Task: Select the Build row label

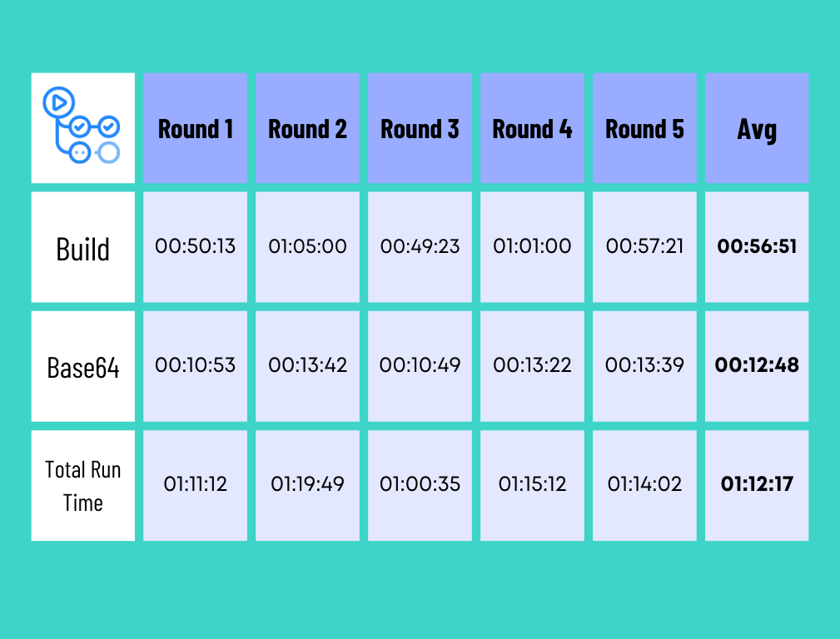Action: coord(82,248)
